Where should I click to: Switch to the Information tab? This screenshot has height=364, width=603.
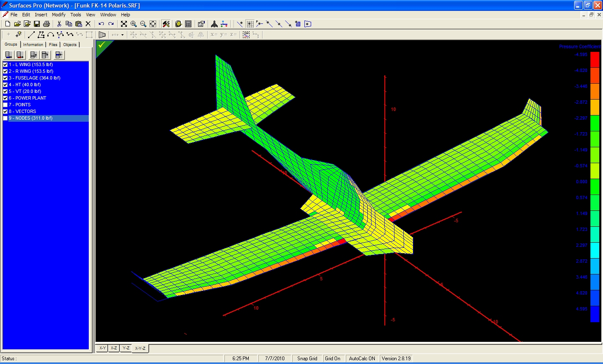click(33, 44)
